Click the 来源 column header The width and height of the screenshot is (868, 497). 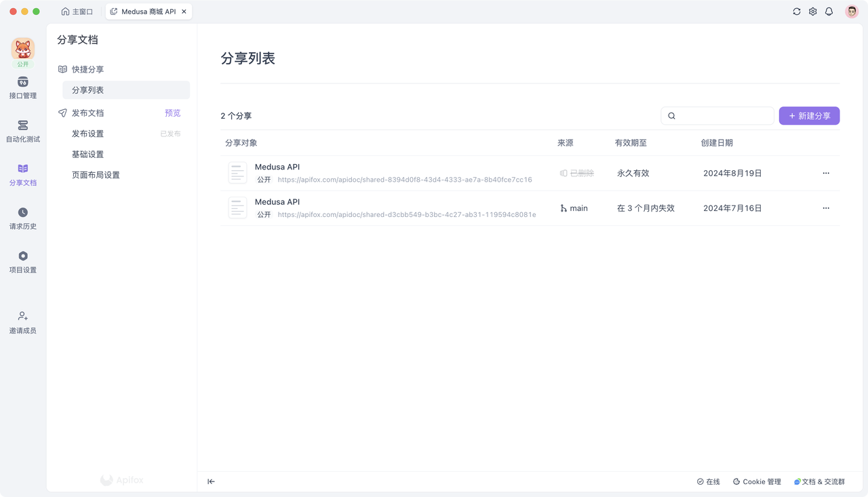coord(566,143)
